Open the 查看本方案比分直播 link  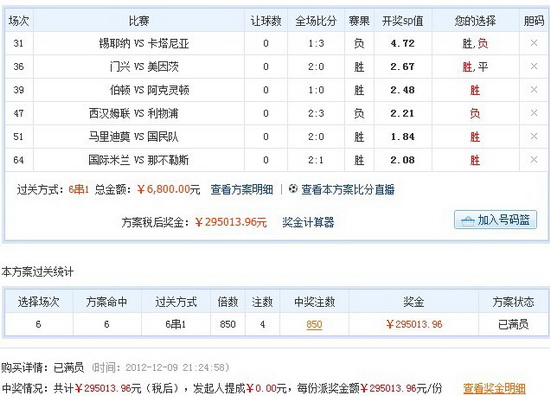(348, 190)
